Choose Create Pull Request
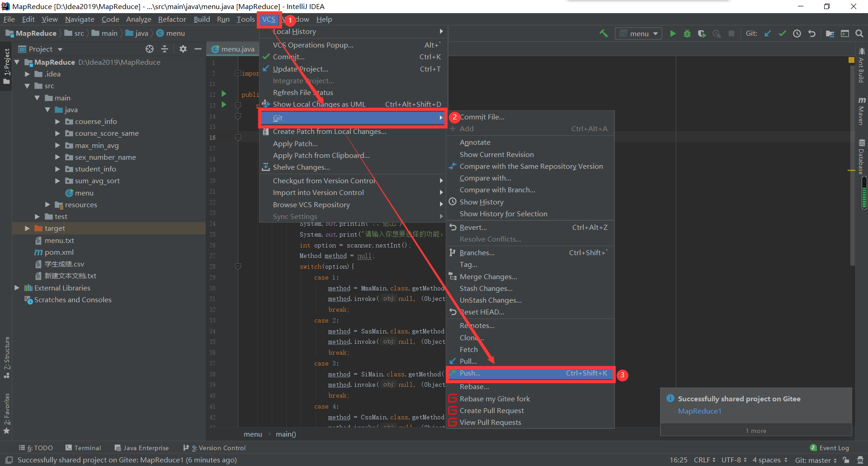 pos(530,411)
